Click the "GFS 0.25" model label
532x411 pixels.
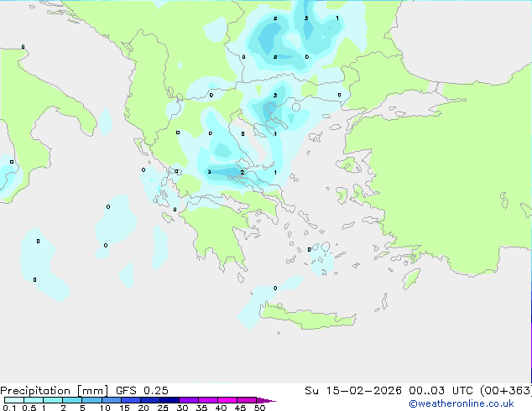142,391
